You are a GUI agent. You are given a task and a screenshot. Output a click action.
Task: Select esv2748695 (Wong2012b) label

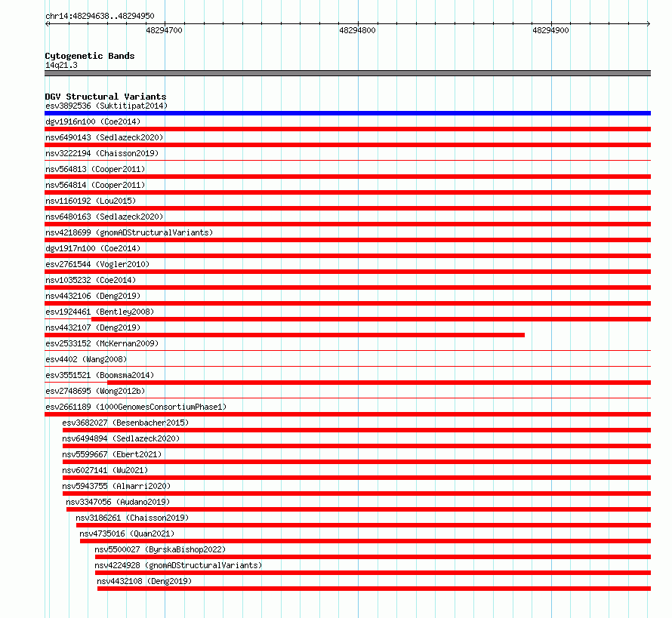(95, 391)
